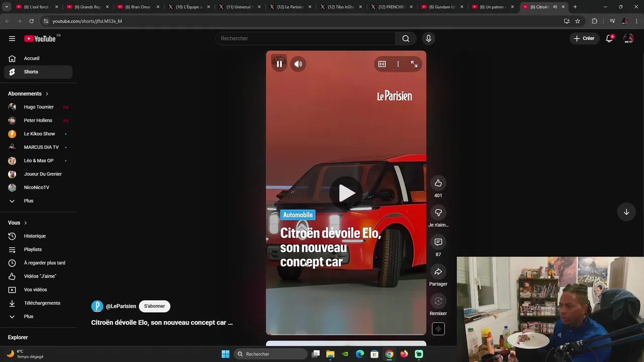Subscribe to LeParisien with S'abonner
This screenshot has height=362, width=644.
(154, 306)
